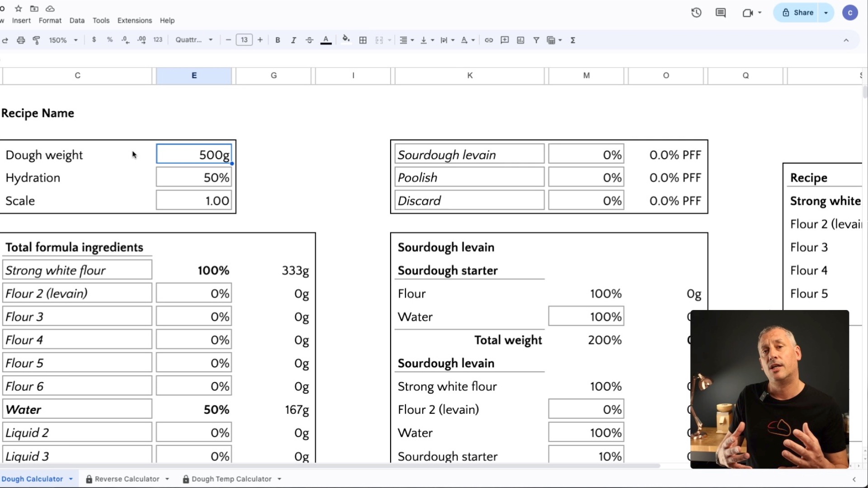Open the cell borders tool

point(363,40)
